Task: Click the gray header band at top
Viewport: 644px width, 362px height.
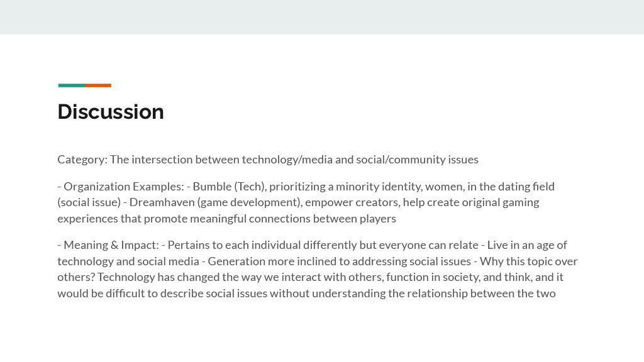Action: pos(322,17)
